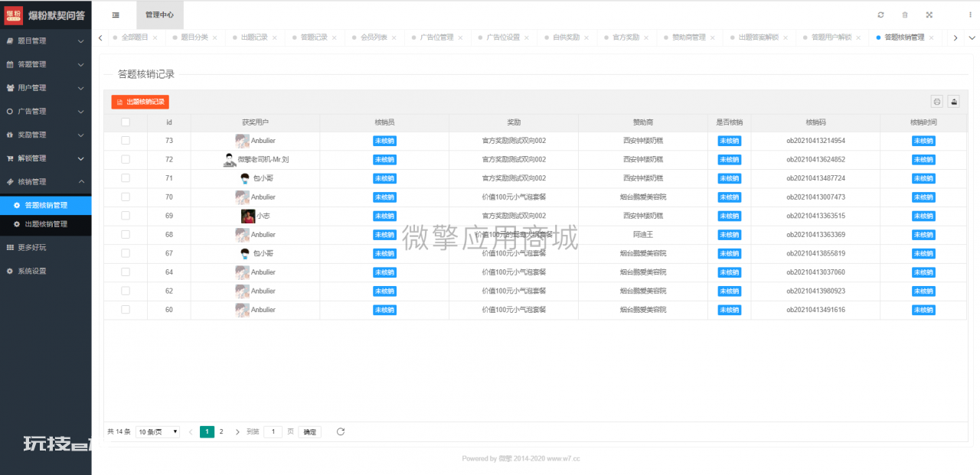Click the 管理中心 header tab
Screen dimensions: 980x475
point(160,15)
